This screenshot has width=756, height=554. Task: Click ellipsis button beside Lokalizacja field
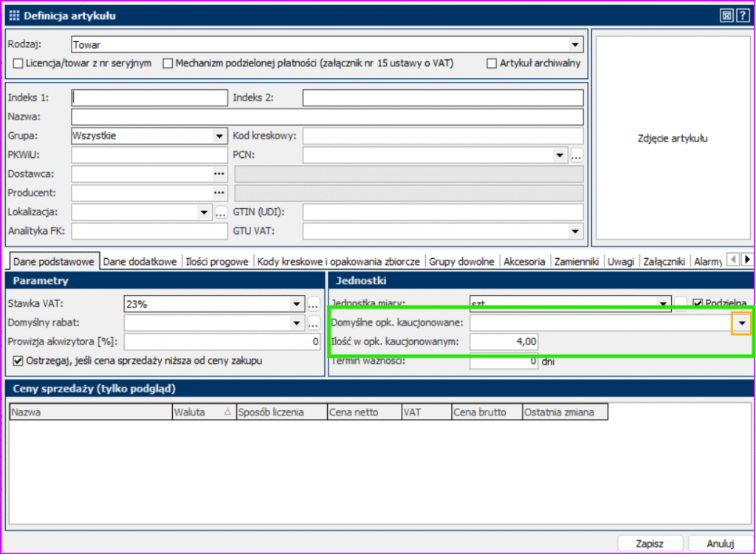click(220, 212)
